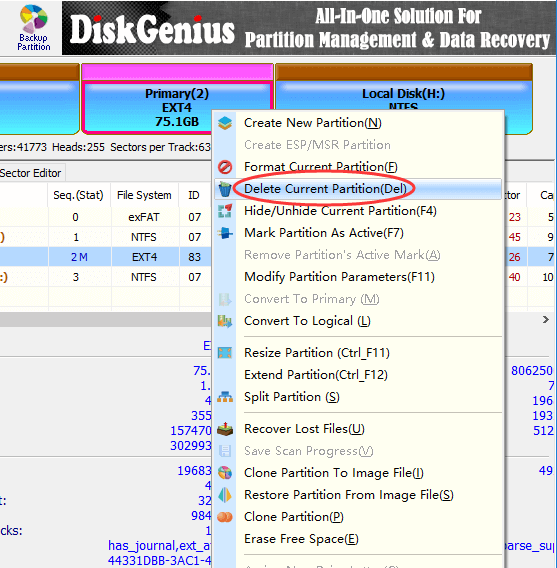This screenshot has width=557, height=568.
Task: Click the Recover Lost Files icon
Action: pyautogui.click(x=225, y=429)
